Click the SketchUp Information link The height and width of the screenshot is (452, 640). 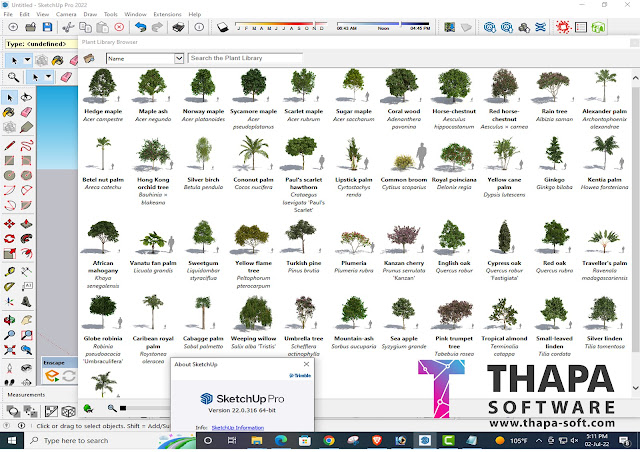tap(238, 428)
